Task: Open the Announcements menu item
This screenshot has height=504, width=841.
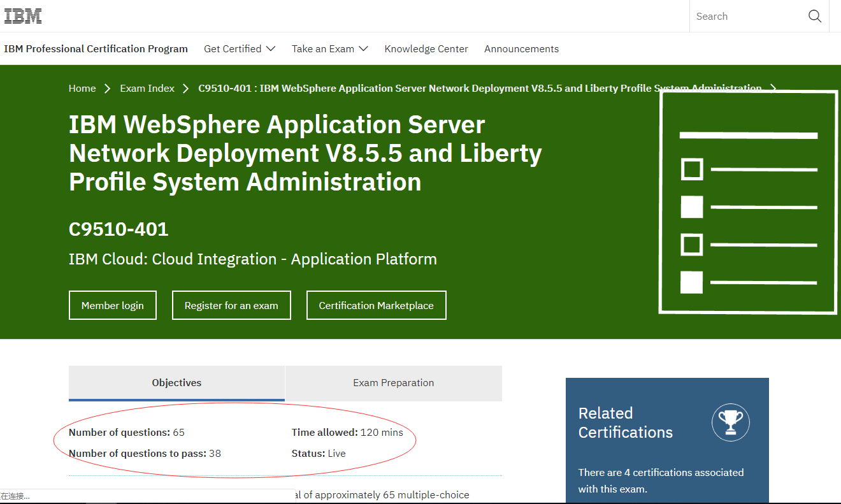Action: (521, 49)
